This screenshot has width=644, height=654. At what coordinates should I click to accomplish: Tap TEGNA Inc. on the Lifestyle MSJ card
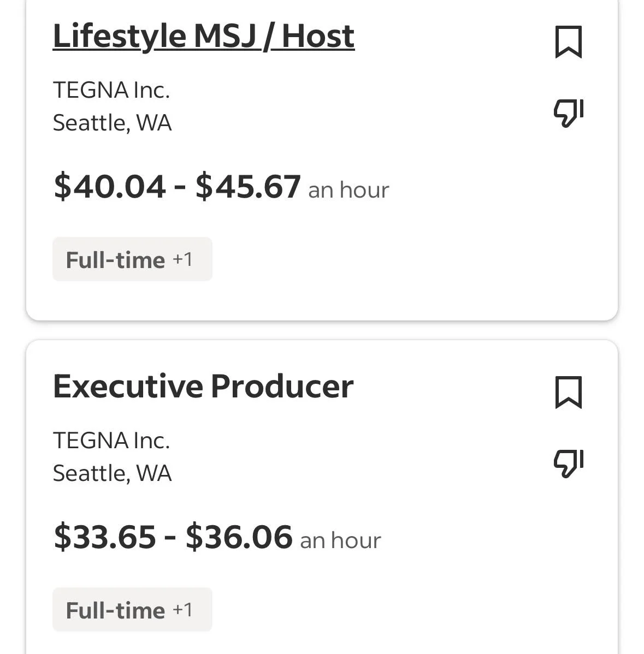[x=111, y=90]
